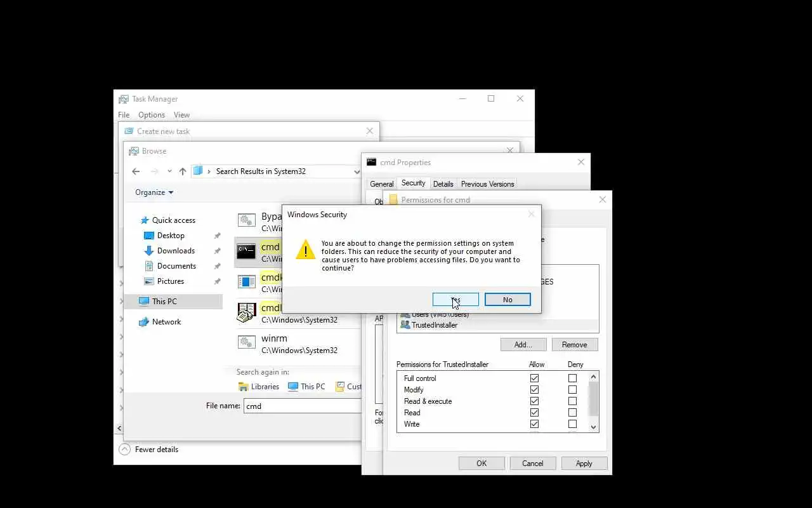Go back with the Browse back arrow
Viewport: 812px width, 508px height.
pos(136,171)
